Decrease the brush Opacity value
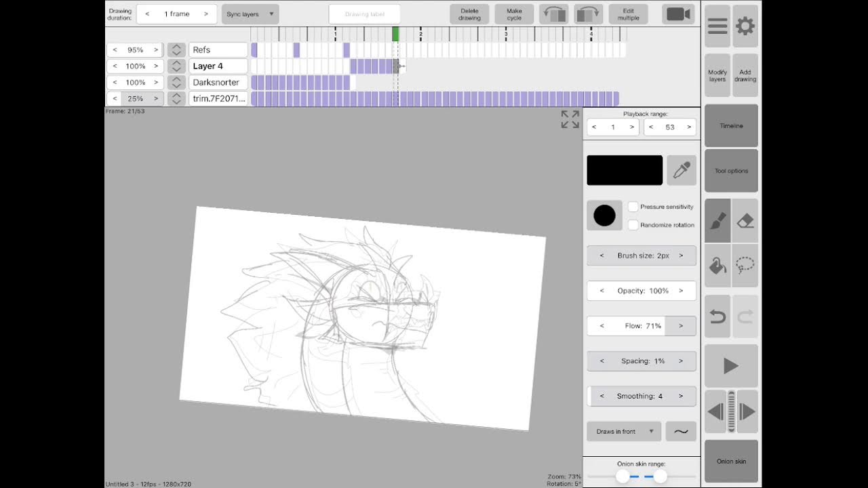Viewport: 868px width, 488px height. click(x=601, y=291)
